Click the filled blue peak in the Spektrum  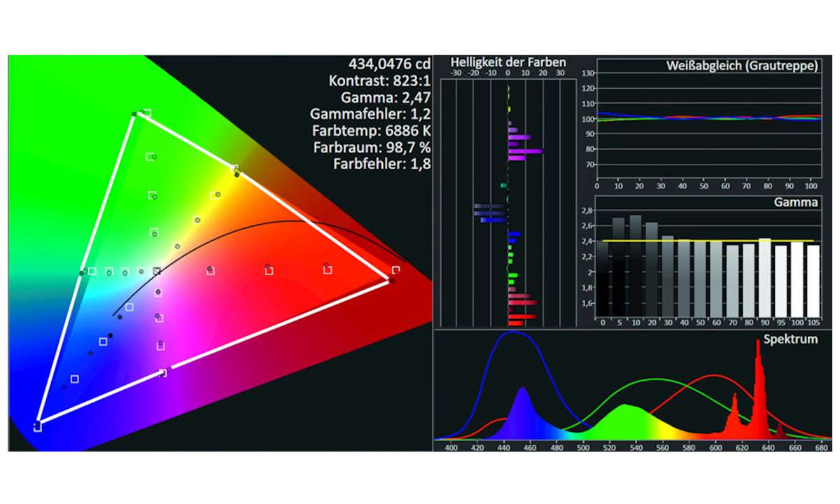tap(521, 413)
